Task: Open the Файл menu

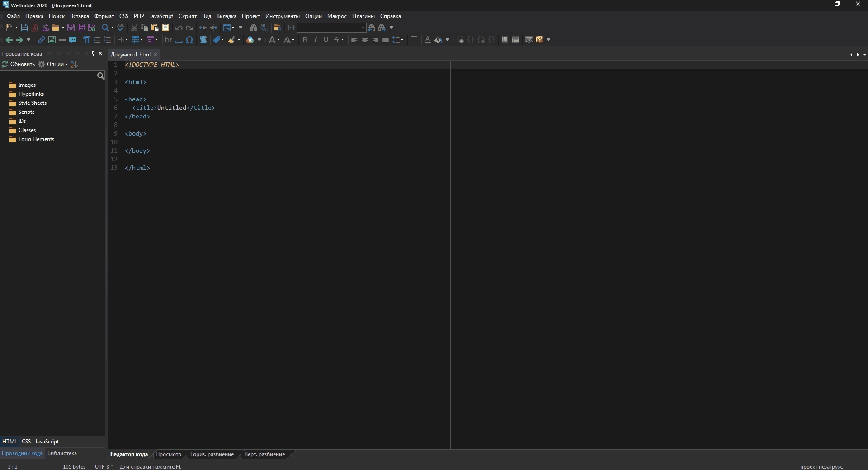Action: (13, 16)
